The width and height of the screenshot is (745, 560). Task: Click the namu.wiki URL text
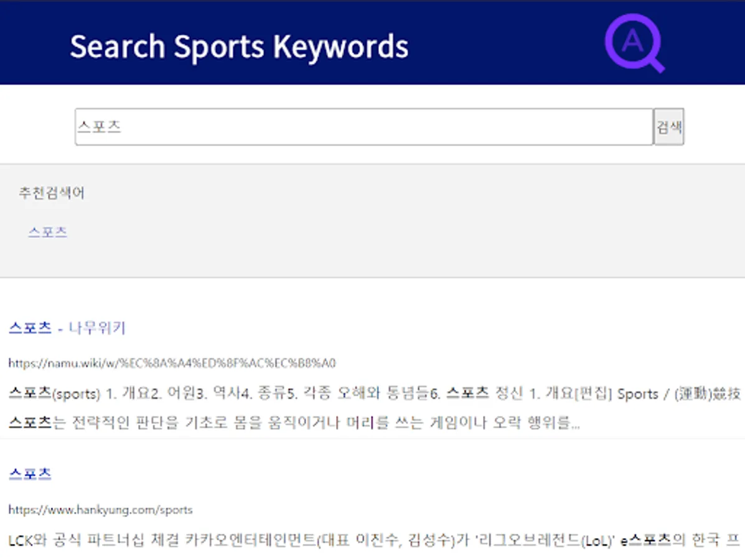point(172,363)
